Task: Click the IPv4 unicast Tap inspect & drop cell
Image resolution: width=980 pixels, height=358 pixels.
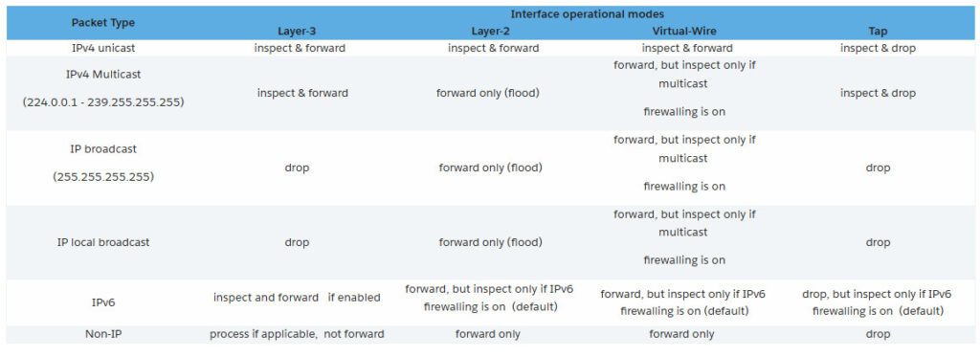Action: coord(878,48)
